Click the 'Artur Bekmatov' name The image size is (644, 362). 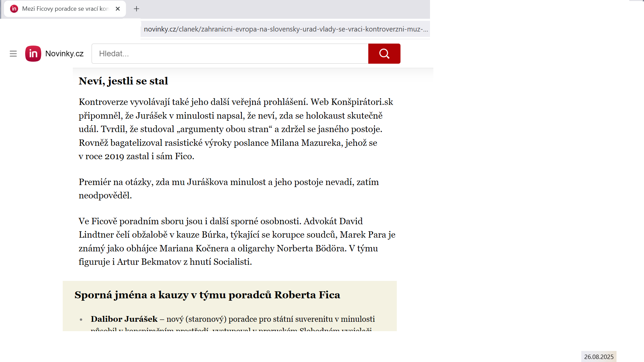[x=149, y=262]
